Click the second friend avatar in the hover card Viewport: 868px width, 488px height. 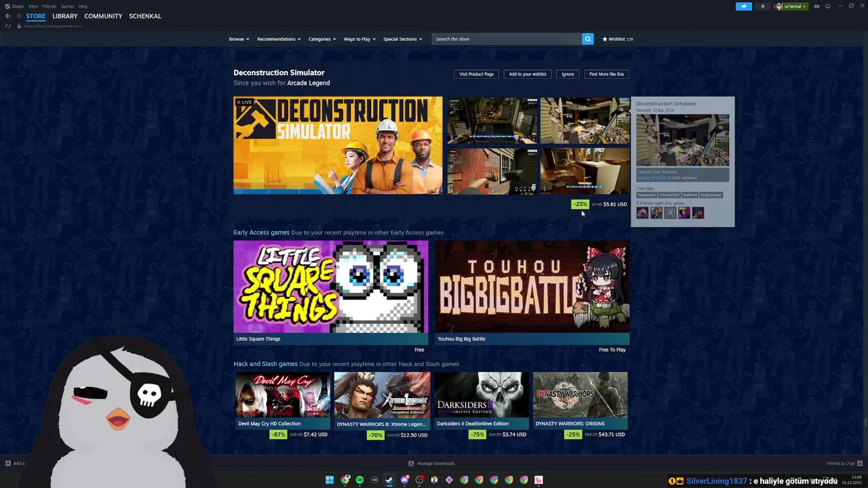coord(656,213)
